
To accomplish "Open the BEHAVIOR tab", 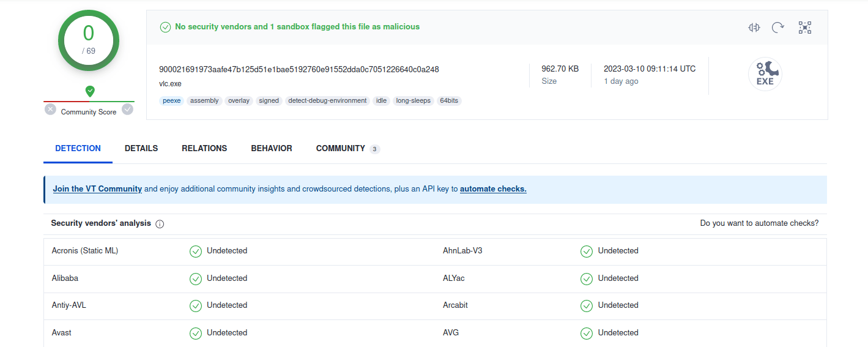I will coord(272,148).
